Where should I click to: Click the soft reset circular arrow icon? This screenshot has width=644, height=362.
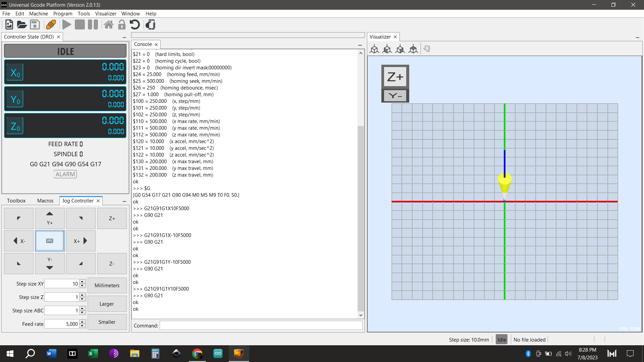[x=135, y=24]
